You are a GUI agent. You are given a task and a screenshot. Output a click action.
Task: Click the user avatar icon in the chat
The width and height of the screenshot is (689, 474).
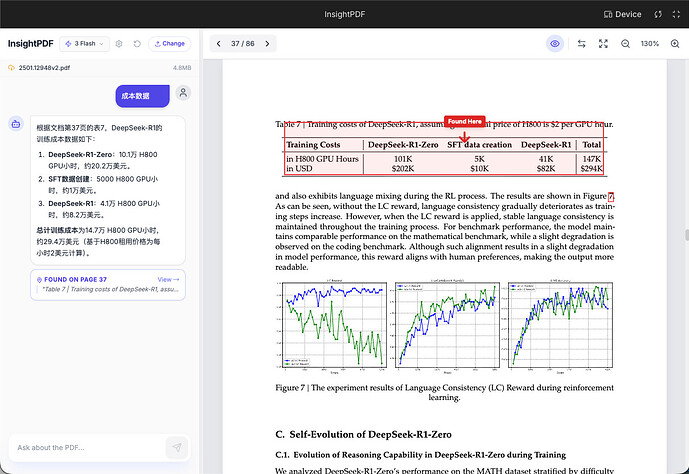point(183,93)
